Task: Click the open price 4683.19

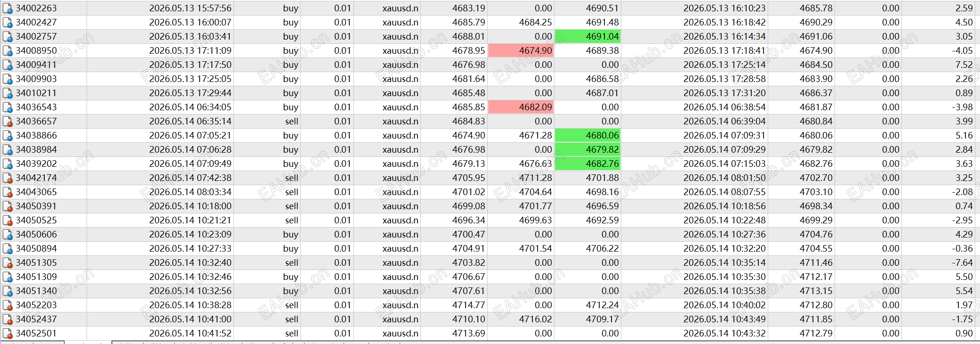Action: (468, 8)
